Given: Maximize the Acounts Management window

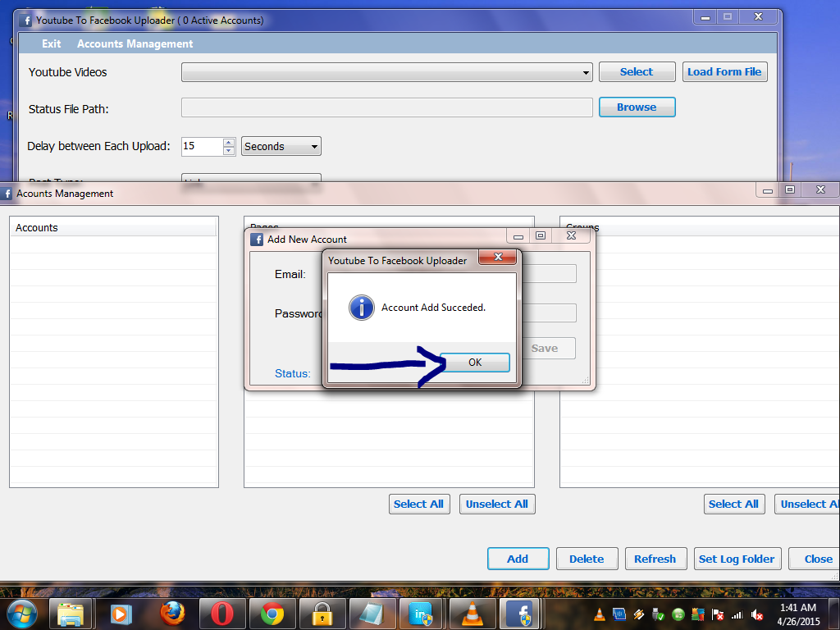Looking at the screenshot, I should tap(790, 189).
